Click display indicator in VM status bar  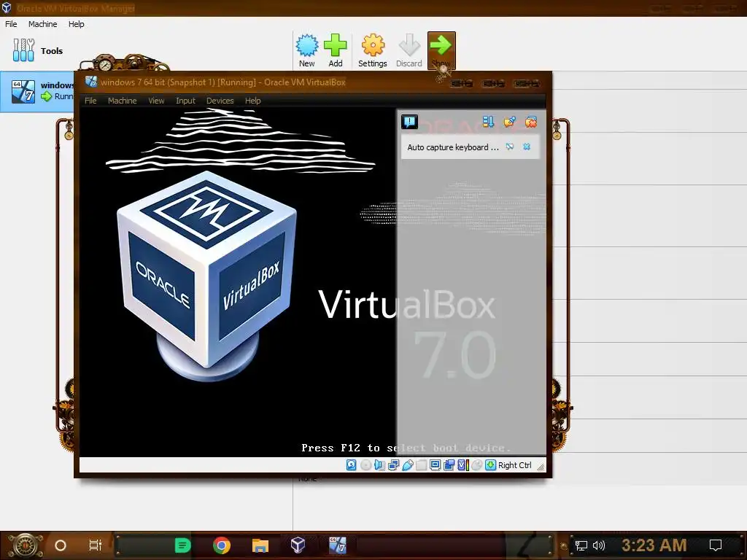coord(436,465)
